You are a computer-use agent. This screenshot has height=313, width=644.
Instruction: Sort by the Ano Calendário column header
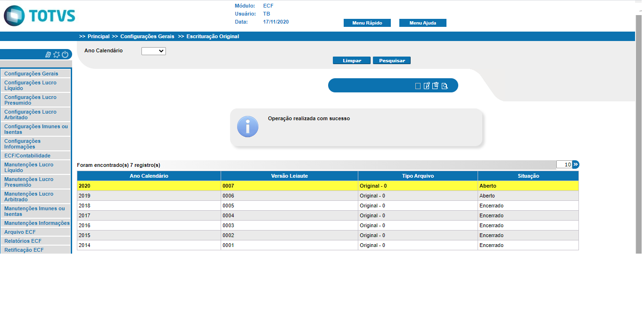tap(149, 176)
